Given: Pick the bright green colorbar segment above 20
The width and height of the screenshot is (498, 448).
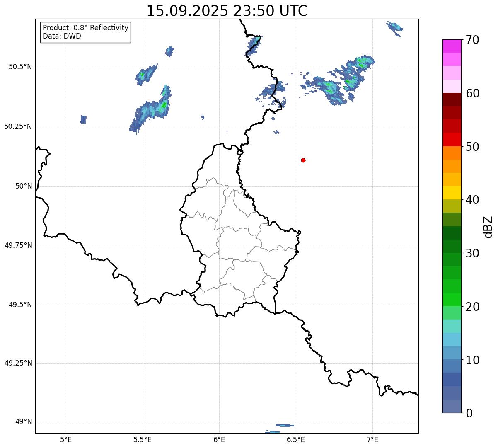Looking at the screenshot, I should click(452, 300).
